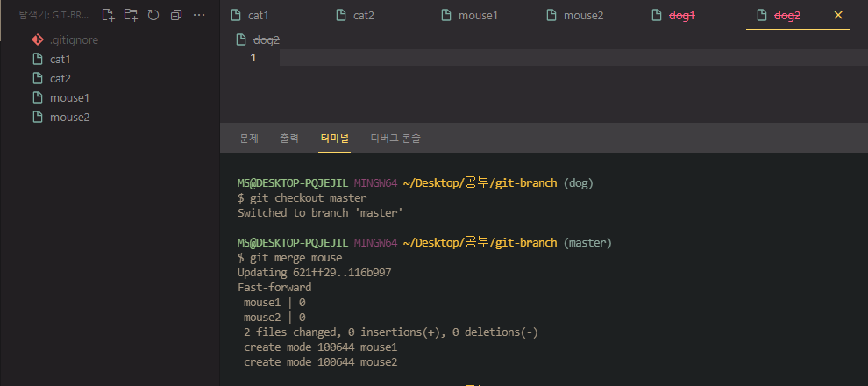Click the (dog) branch label in terminal prompt
Viewport: 868px width, 386px height.
point(578,182)
